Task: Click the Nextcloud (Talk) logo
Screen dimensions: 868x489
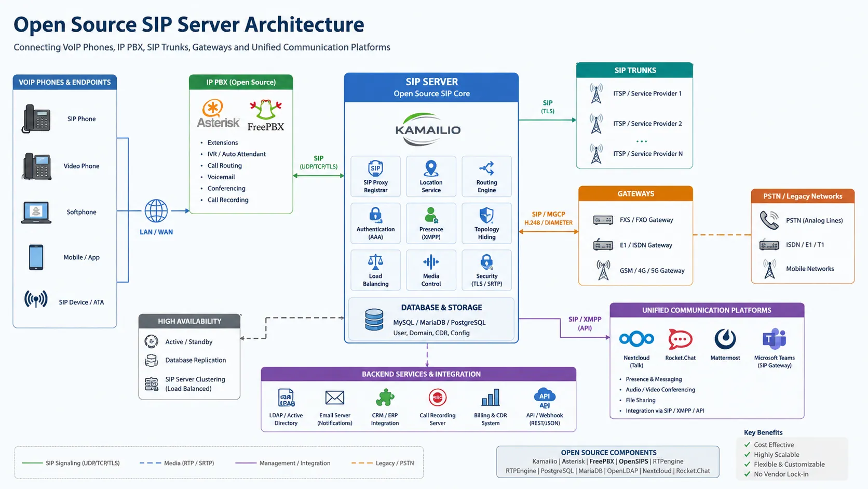Action: pyautogui.click(x=636, y=339)
